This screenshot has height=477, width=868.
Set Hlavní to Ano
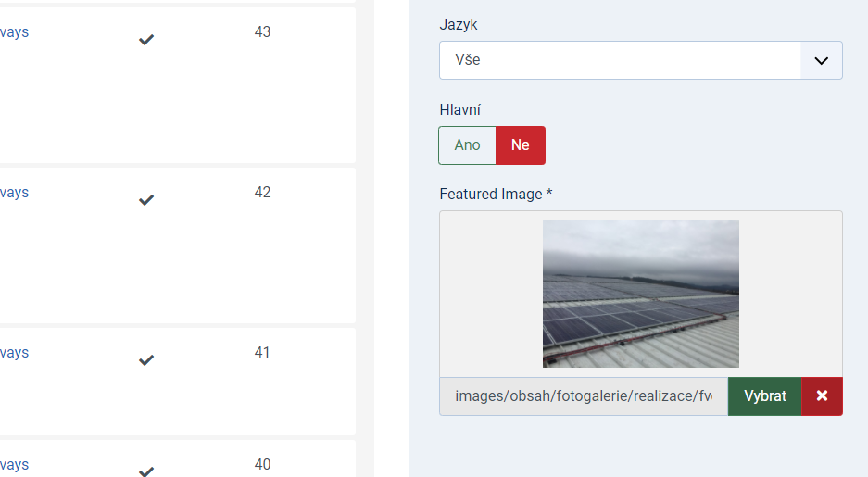click(x=467, y=145)
